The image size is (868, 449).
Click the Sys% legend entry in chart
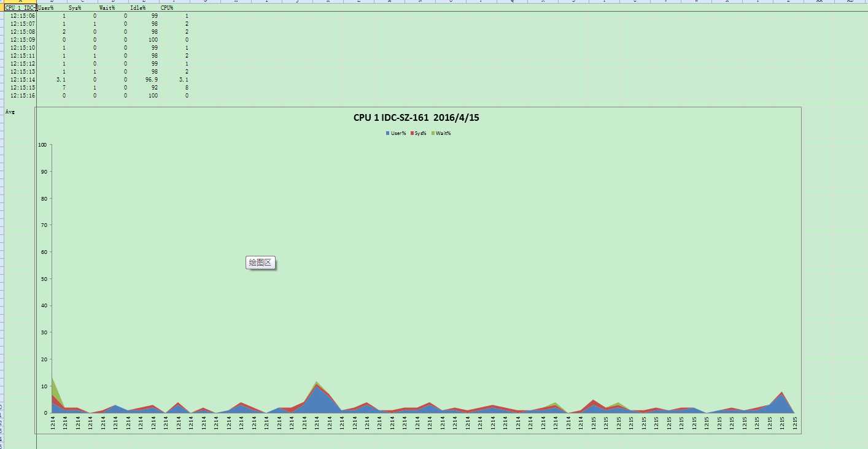(418, 133)
